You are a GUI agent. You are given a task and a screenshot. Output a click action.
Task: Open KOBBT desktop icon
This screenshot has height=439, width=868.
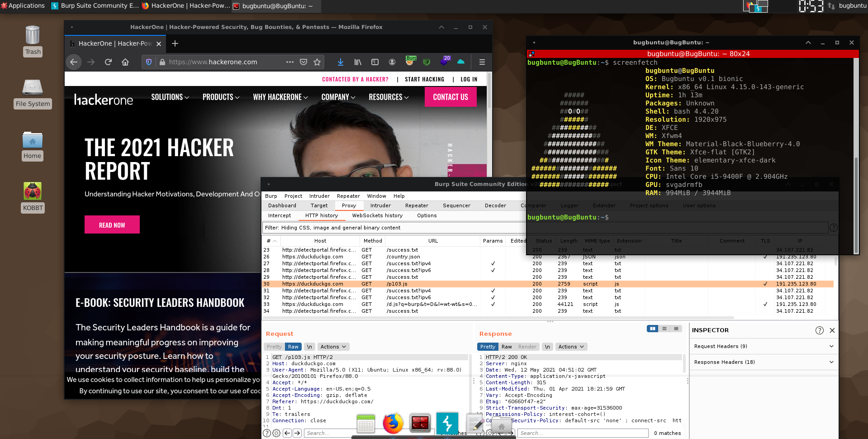click(33, 197)
